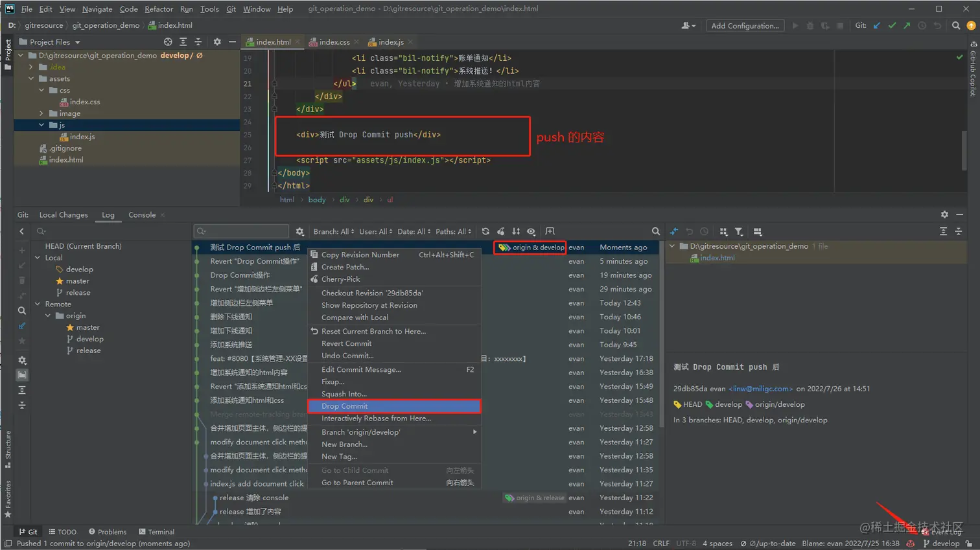Select Drop Commit in context menu
This screenshot has height=550, width=980.
pos(394,406)
